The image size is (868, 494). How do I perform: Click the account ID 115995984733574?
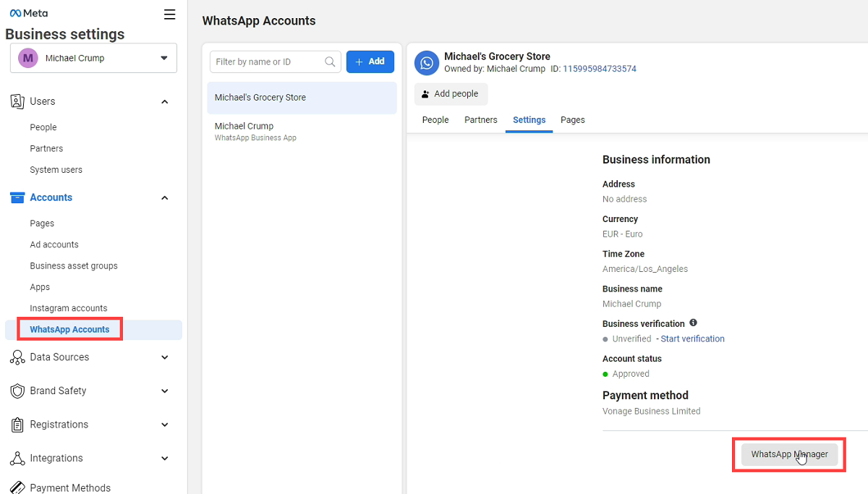pos(600,69)
